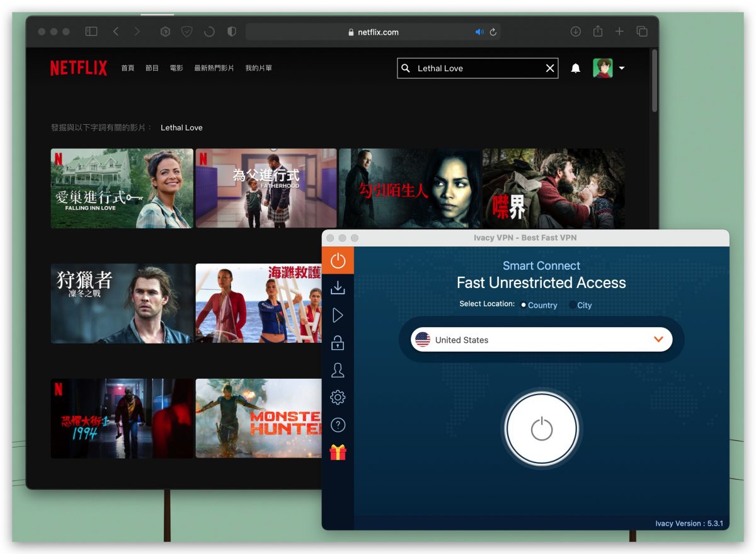The height and width of the screenshot is (554, 756).
Task: Open the Ivacy gift box icon
Action: [x=338, y=452]
